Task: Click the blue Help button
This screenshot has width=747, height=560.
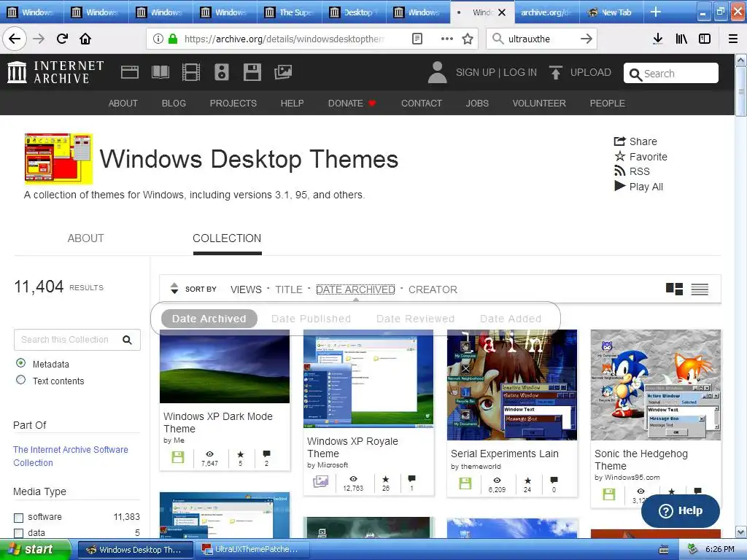Action: tap(681, 511)
